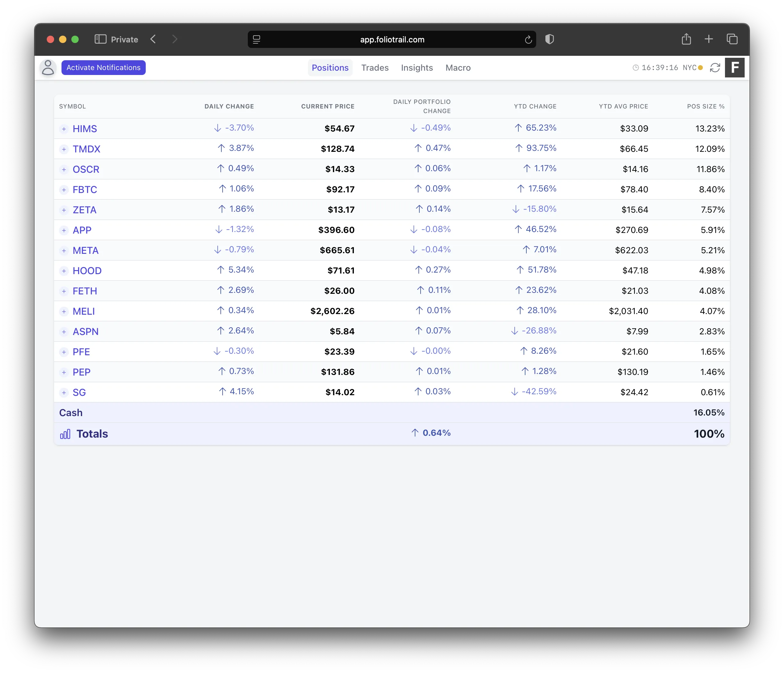Click the Totals label
784x673 pixels.
(92, 434)
